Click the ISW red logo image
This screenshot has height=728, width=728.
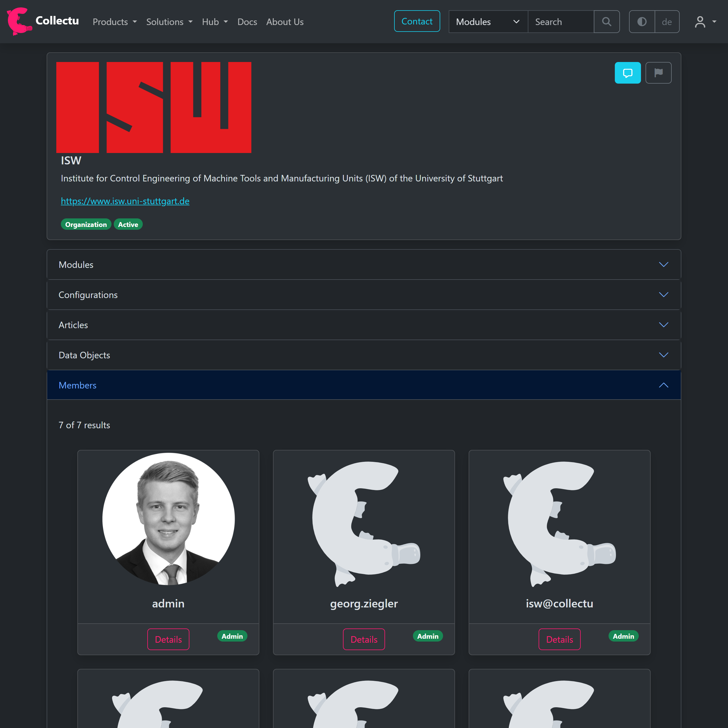(154, 107)
